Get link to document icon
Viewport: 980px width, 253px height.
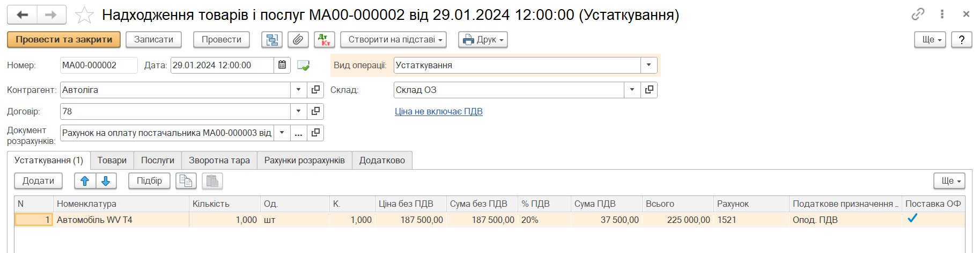pyautogui.click(x=918, y=15)
